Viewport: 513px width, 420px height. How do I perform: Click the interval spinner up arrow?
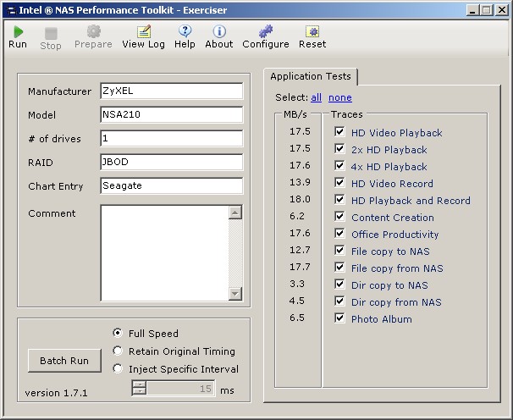[140, 385]
